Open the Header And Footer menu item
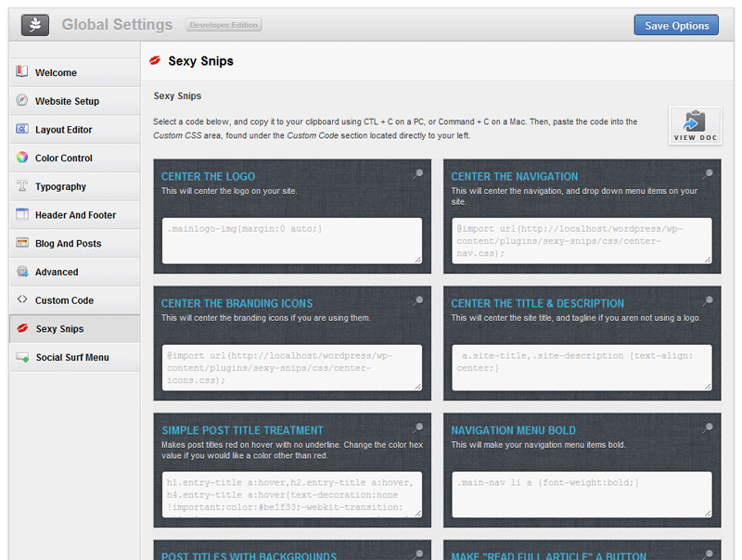This screenshot has height=560, width=742. coord(75,215)
